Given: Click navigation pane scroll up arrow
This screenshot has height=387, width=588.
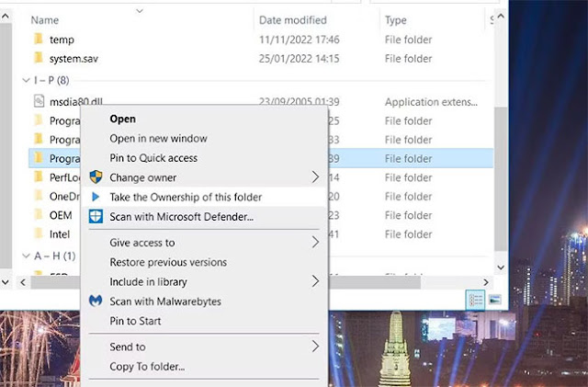Looking at the screenshot, I should [x=6, y=17].
